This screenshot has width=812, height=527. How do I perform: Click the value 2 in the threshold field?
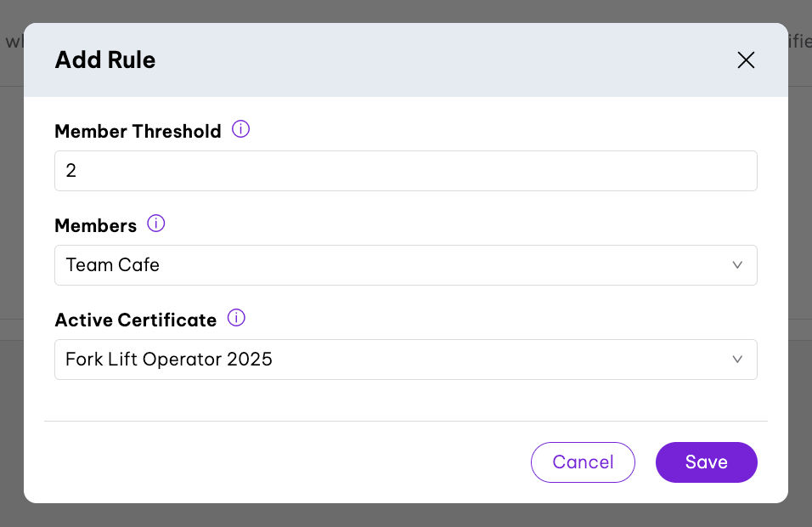coord(71,171)
